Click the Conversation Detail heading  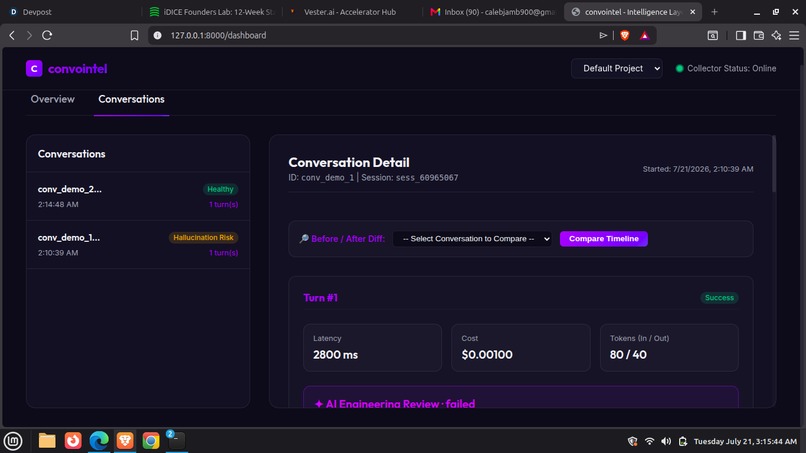coord(349,162)
